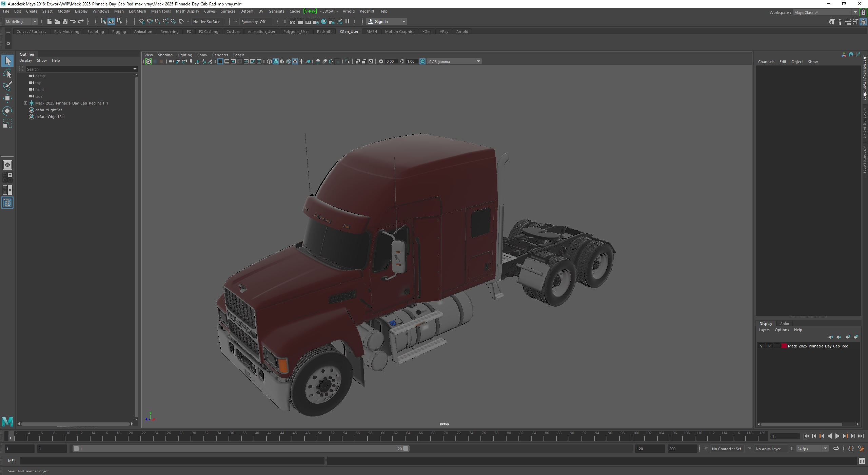Pause viewport display update
Image resolution: width=868 pixels, height=475 pixels.
347,21
